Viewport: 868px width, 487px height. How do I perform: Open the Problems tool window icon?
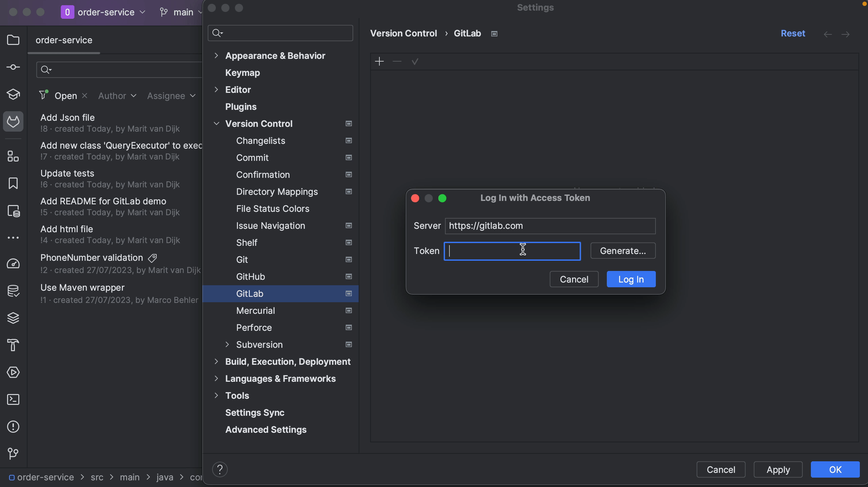pos(13,427)
